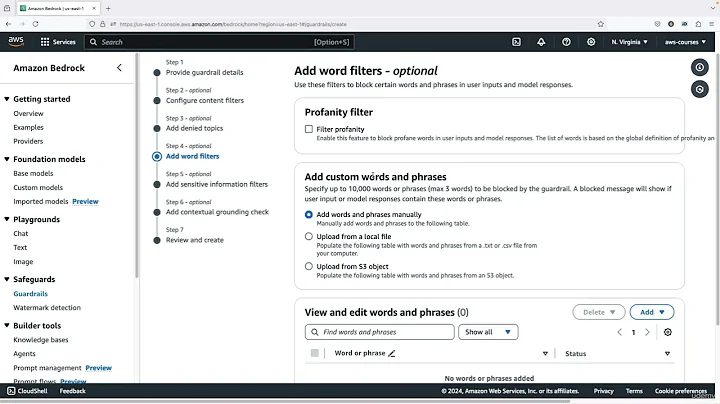Image resolution: width=720 pixels, height=404 pixels.
Task: Collapse the Amazon Bedrock side navigation
Action: coord(119,68)
